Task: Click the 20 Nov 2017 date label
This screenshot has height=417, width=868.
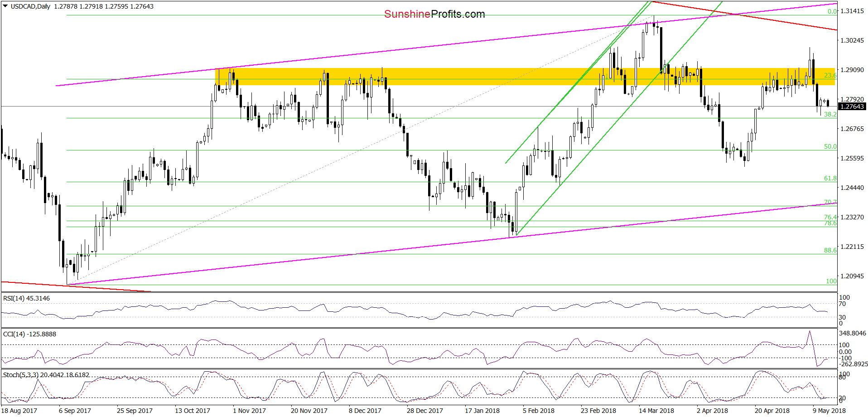Action: click(309, 411)
